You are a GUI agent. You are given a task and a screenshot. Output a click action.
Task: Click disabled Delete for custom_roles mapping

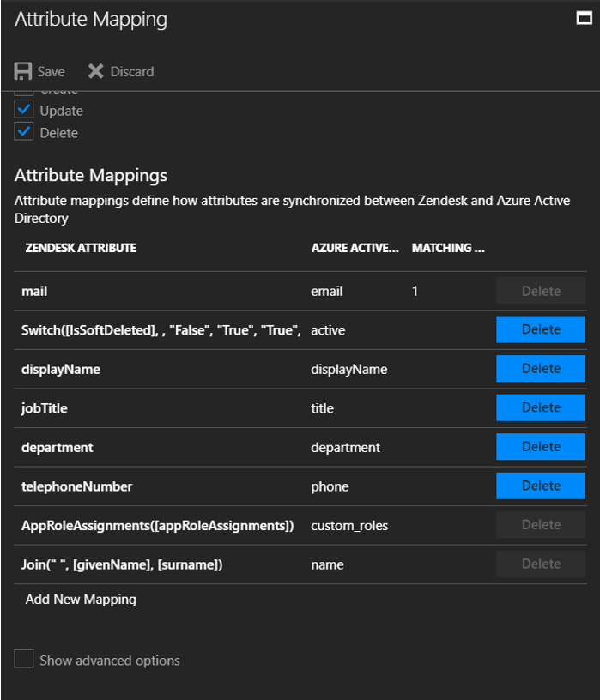[x=541, y=525]
